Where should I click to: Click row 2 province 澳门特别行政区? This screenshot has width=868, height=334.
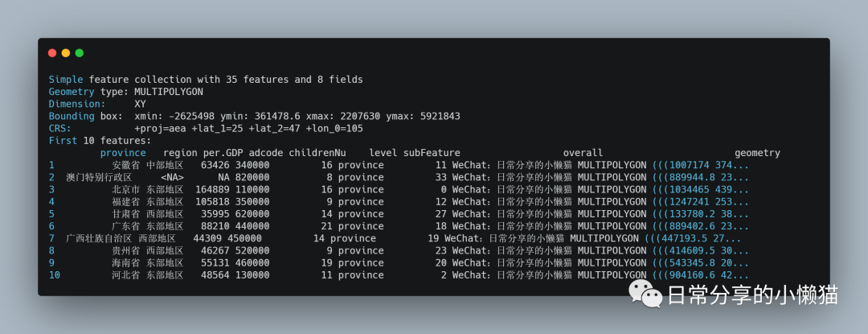pos(99,177)
